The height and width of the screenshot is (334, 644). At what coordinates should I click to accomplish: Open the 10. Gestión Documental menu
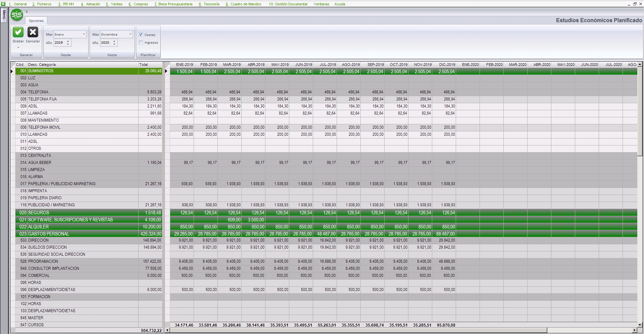click(x=288, y=4)
